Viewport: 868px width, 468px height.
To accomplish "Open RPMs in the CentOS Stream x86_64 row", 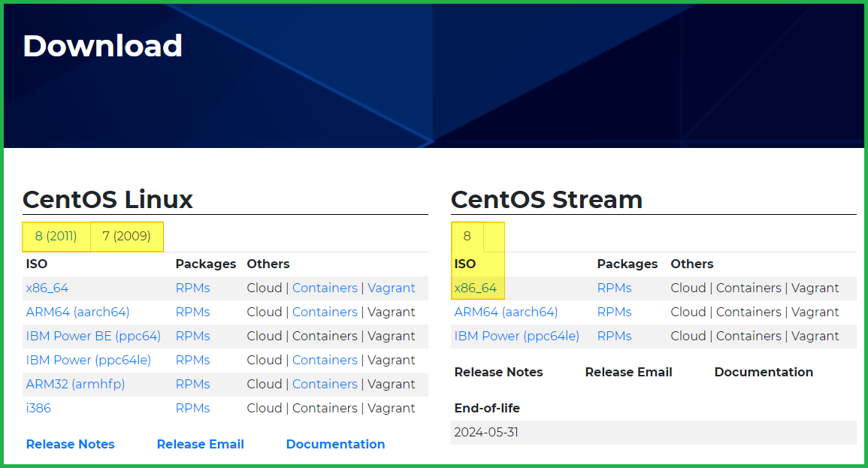I will pyautogui.click(x=615, y=288).
